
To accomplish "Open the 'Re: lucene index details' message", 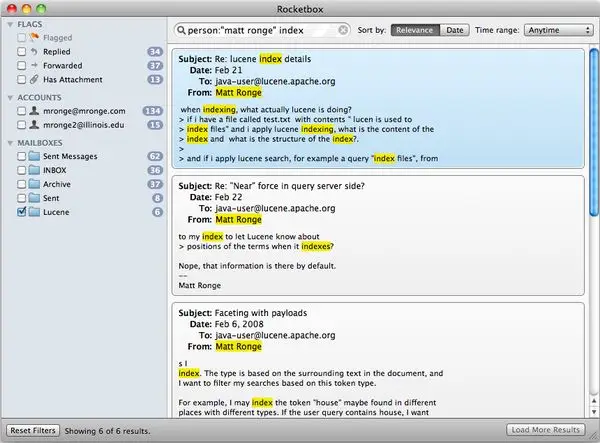I will (x=378, y=108).
